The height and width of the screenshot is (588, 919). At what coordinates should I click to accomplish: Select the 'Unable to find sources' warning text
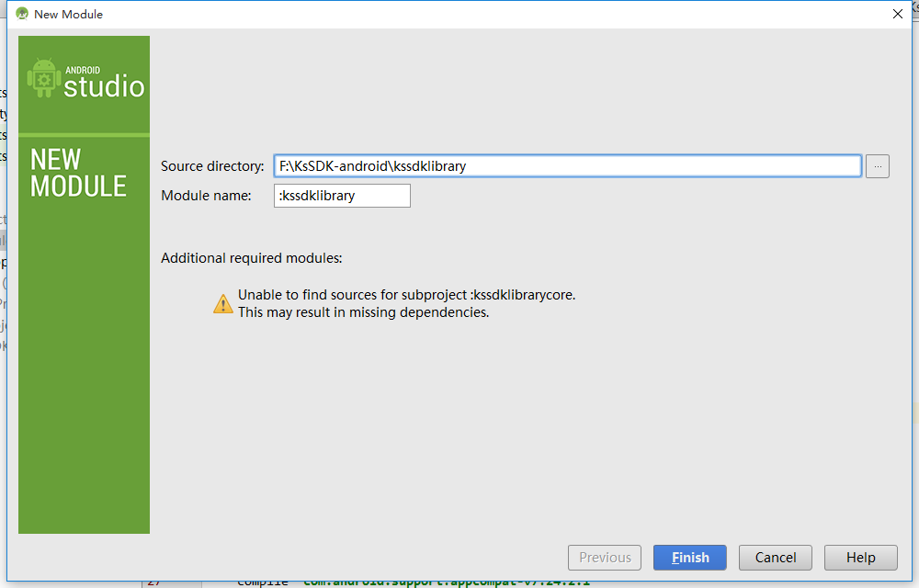(407, 295)
